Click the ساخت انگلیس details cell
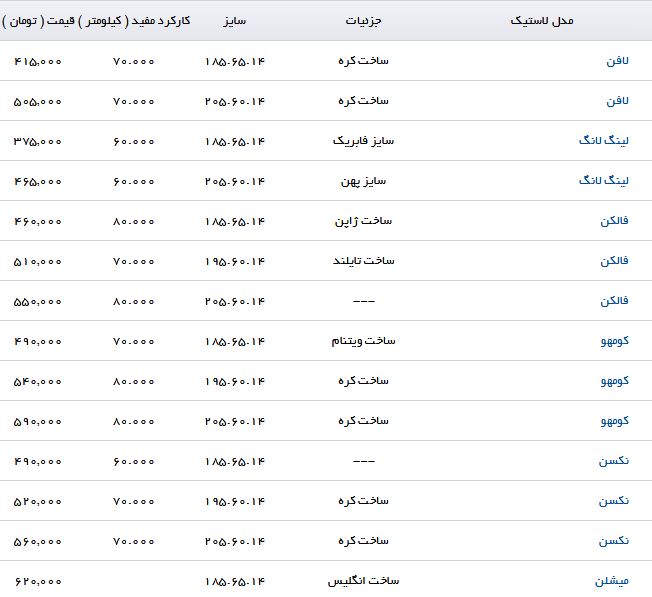The image size is (652, 597). click(x=363, y=581)
